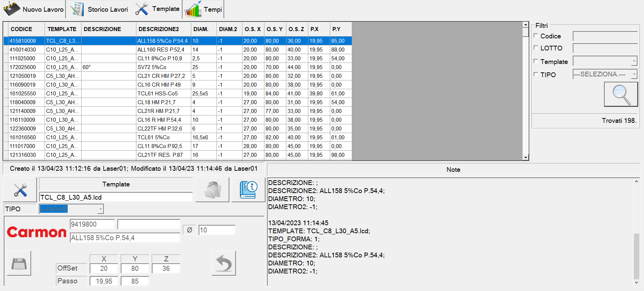Enable the Codice filter checkbox
644x291 pixels.
point(536,36)
